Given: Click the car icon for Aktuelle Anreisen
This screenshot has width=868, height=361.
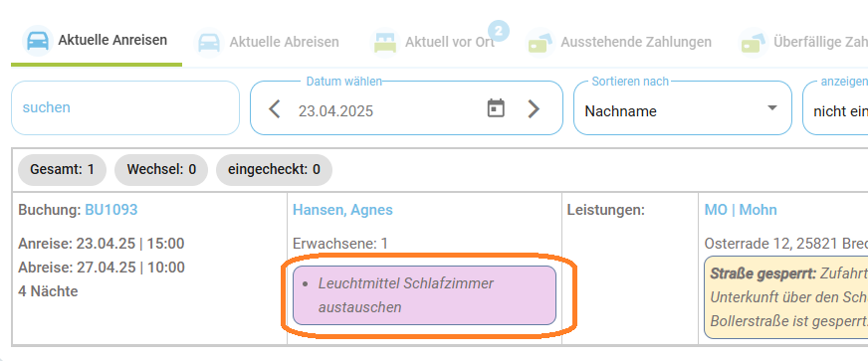Looking at the screenshot, I should (38, 41).
